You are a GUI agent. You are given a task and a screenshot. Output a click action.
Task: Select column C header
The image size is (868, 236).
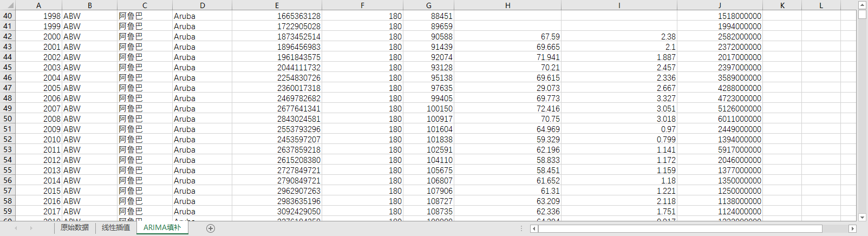[145, 5]
